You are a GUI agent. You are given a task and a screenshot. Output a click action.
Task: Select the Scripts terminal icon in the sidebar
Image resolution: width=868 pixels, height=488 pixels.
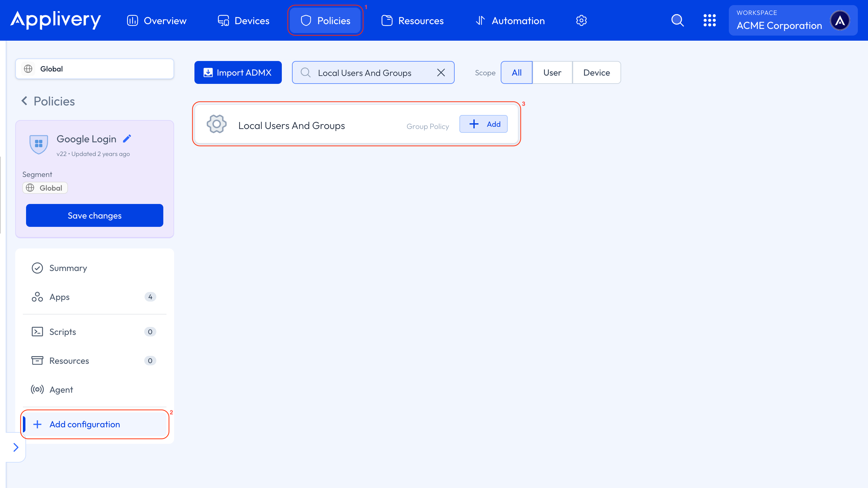(37, 332)
